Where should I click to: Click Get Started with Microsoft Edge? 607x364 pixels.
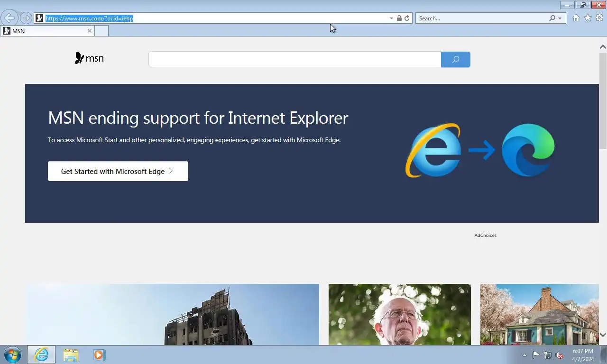(118, 171)
